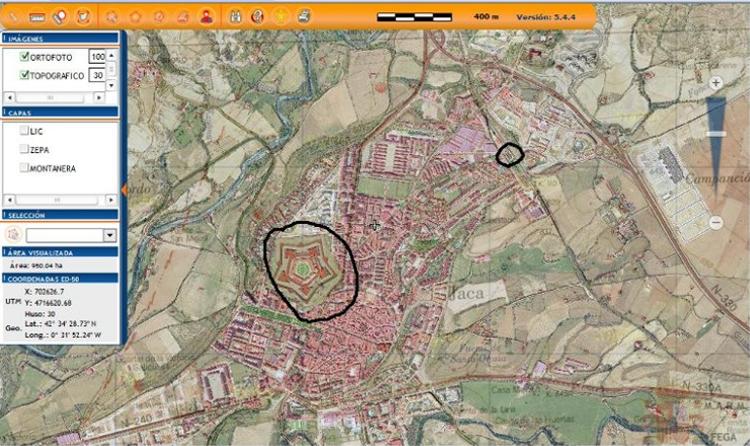Check the MONTANERA layer checkbox
The image size is (750, 446).
coord(25,167)
